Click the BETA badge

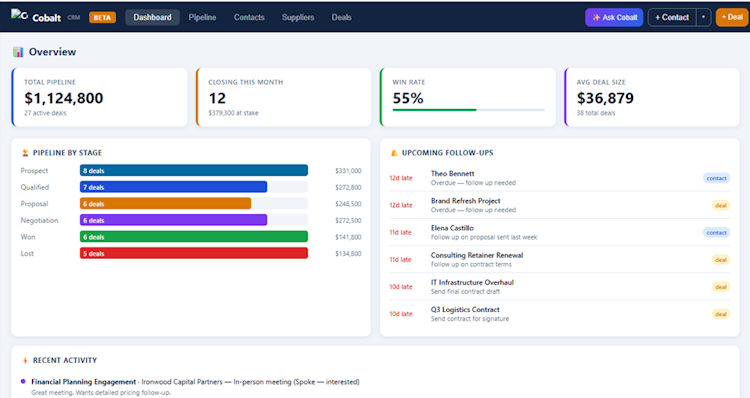tap(102, 18)
